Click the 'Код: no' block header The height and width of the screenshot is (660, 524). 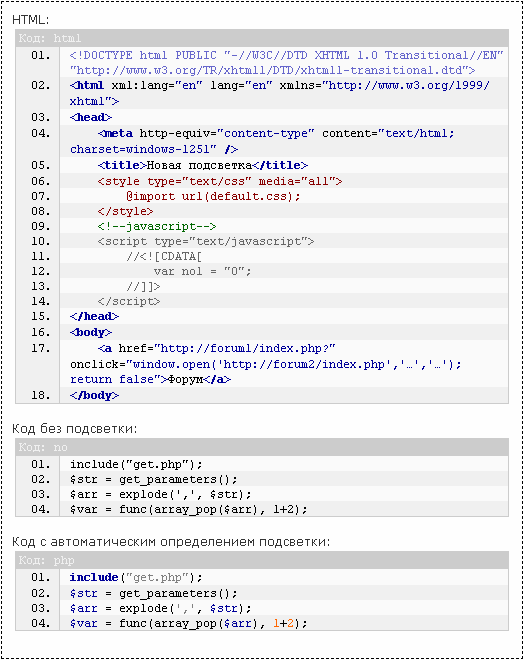[x=262, y=447]
